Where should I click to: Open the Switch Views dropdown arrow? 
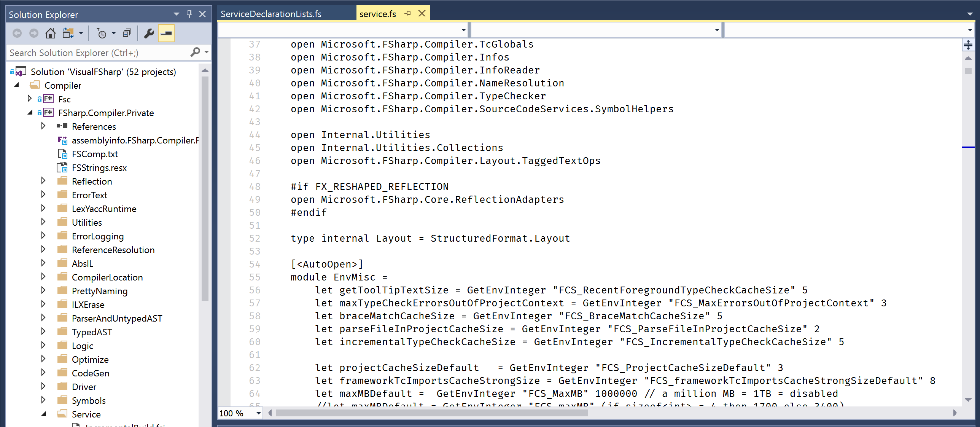[81, 33]
